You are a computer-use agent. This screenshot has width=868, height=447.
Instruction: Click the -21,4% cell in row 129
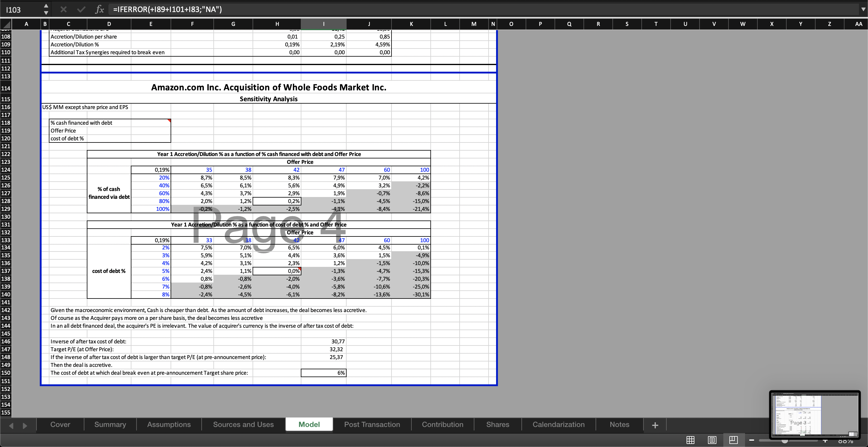point(411,209)
